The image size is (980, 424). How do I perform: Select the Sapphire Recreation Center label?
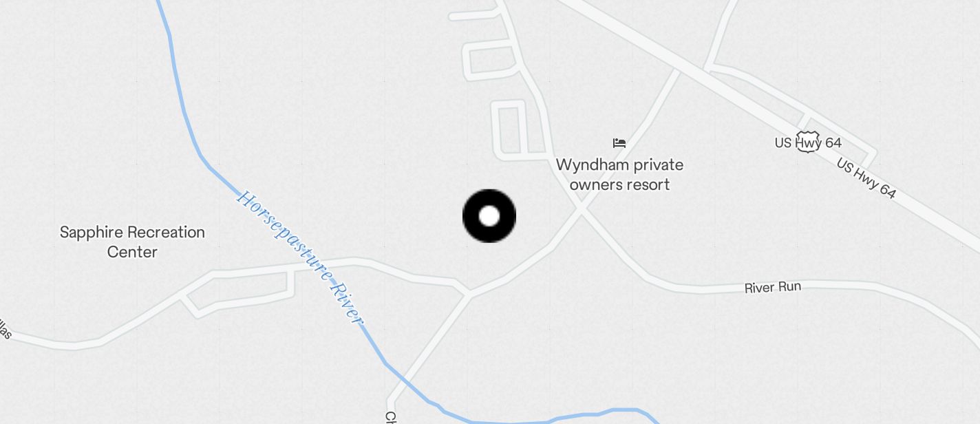point(132,242)
